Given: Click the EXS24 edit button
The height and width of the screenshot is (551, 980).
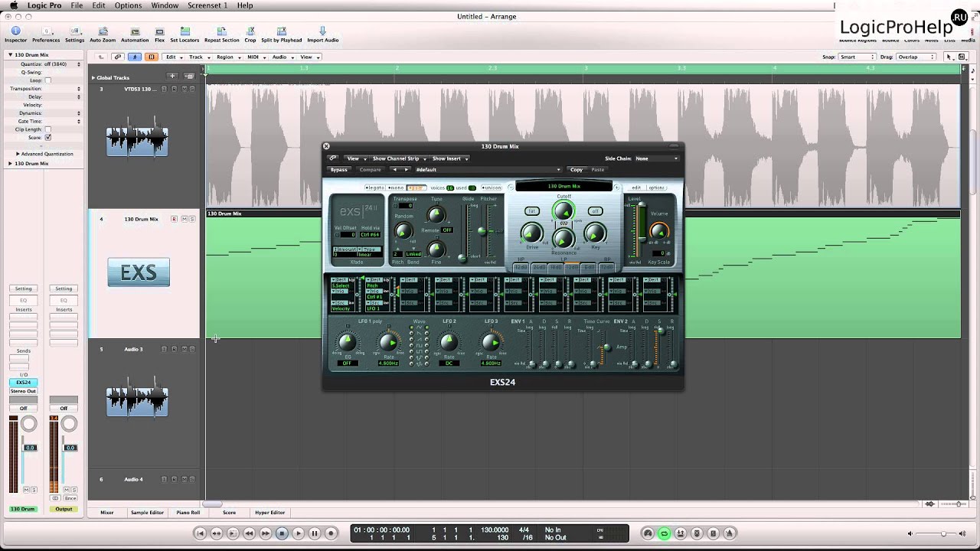Looking at the screenshot, I should coord(635,187).
